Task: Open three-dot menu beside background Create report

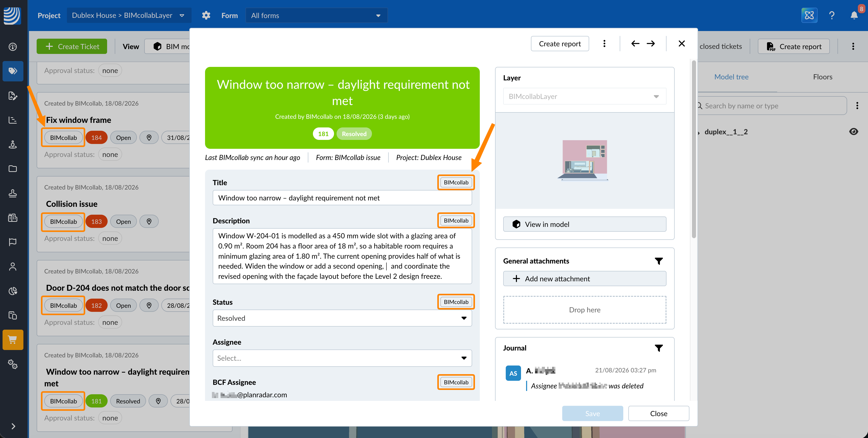Action: tap(853, 47)
